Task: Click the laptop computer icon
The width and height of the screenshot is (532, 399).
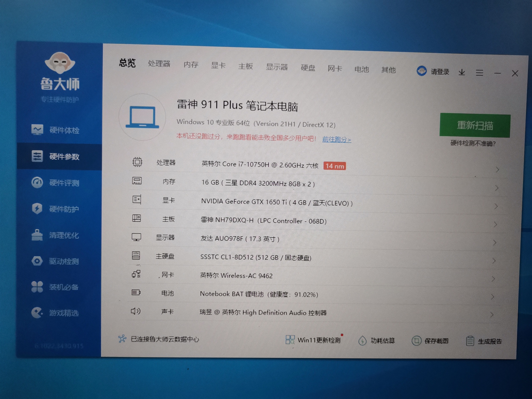Action: pos(142,117)
